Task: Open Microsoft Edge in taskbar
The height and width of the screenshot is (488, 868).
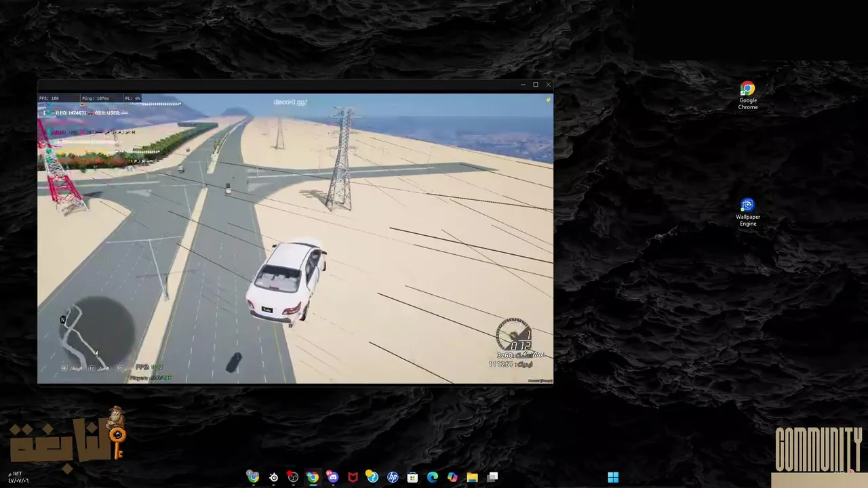Action: coord(432,477)
